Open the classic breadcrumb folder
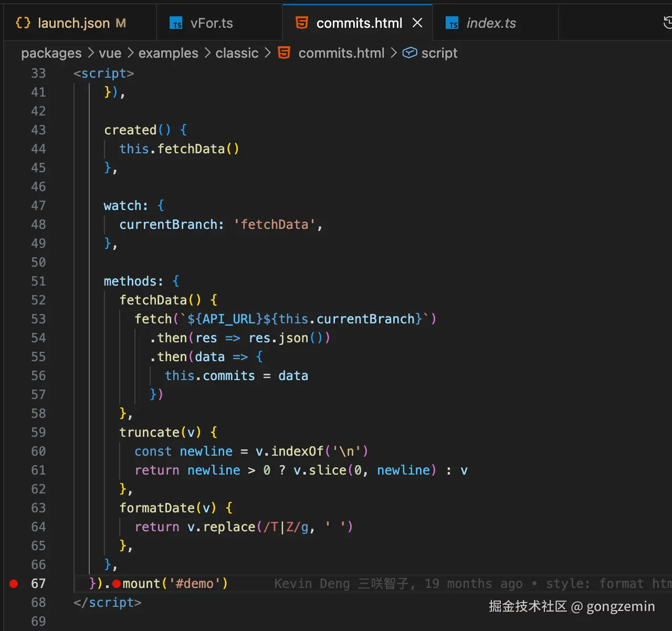 pos(237,53)
